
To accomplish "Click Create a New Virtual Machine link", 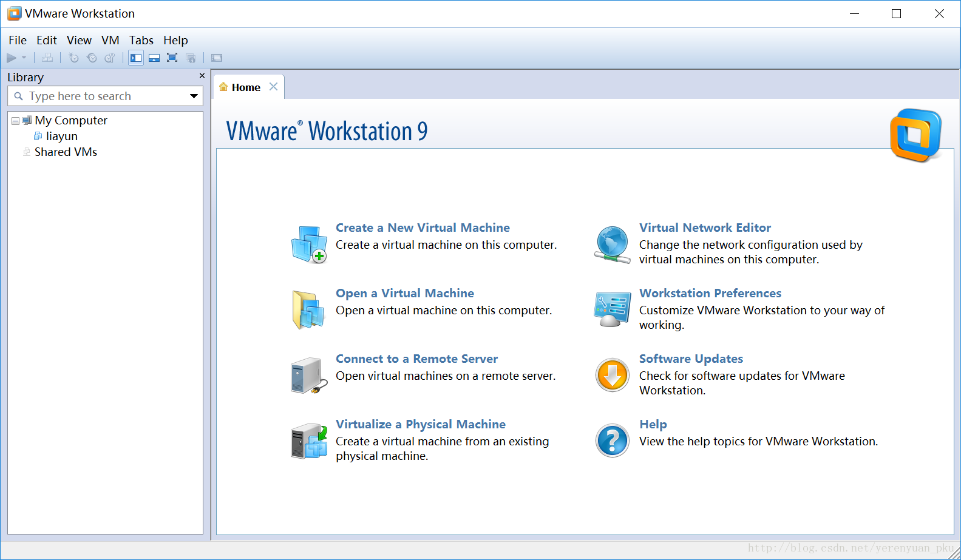I will [423, 228].
